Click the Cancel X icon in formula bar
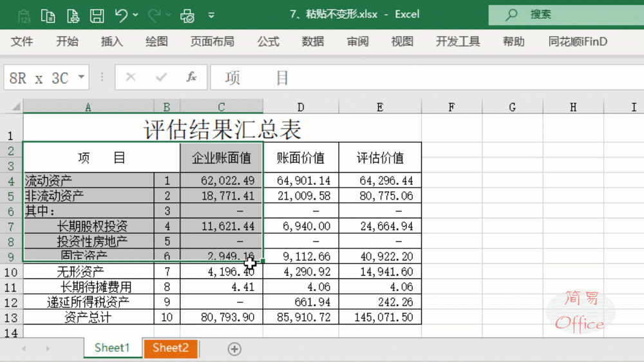This screenshot has width=644, height=362. click(x=131, y=77)
